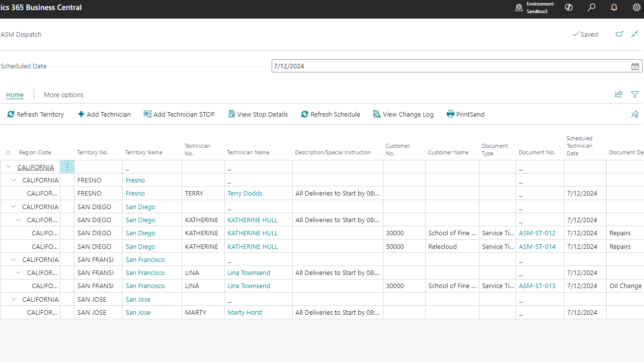
Task: Open the row options three-dot menu
Action: pos(67,167)
